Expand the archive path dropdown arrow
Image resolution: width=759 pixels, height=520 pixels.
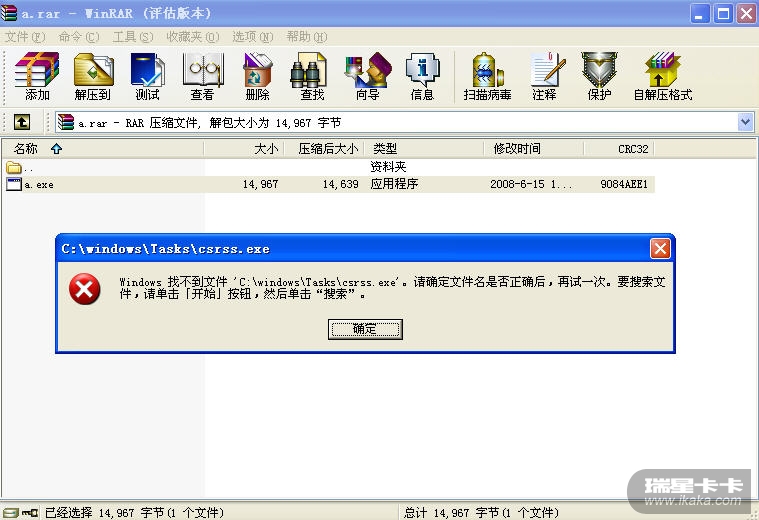pyautogui.click(x=745, y=122)
